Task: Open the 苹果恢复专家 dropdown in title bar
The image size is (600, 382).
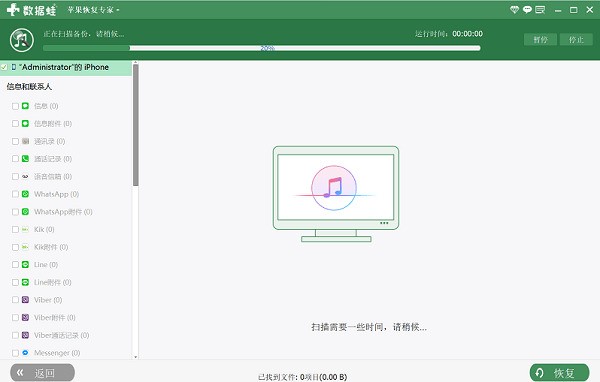Action: (x=93, y=10)
